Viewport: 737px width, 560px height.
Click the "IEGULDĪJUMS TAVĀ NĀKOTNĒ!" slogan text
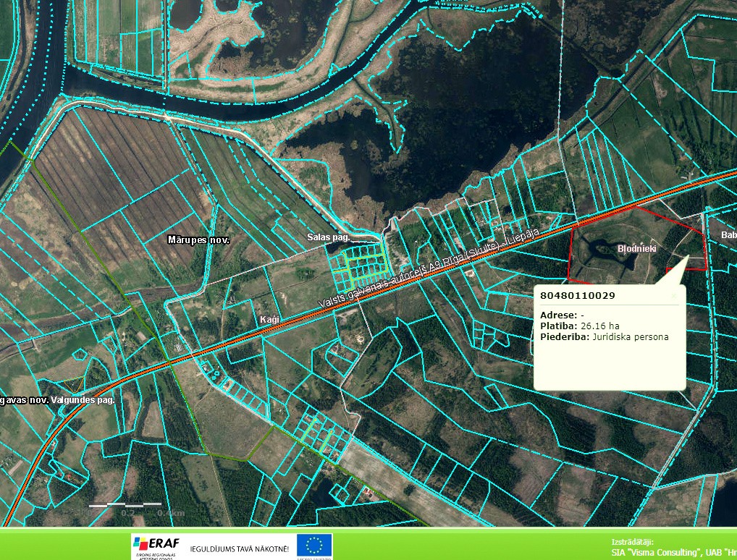pyautogui.click(x=239, y=548)
